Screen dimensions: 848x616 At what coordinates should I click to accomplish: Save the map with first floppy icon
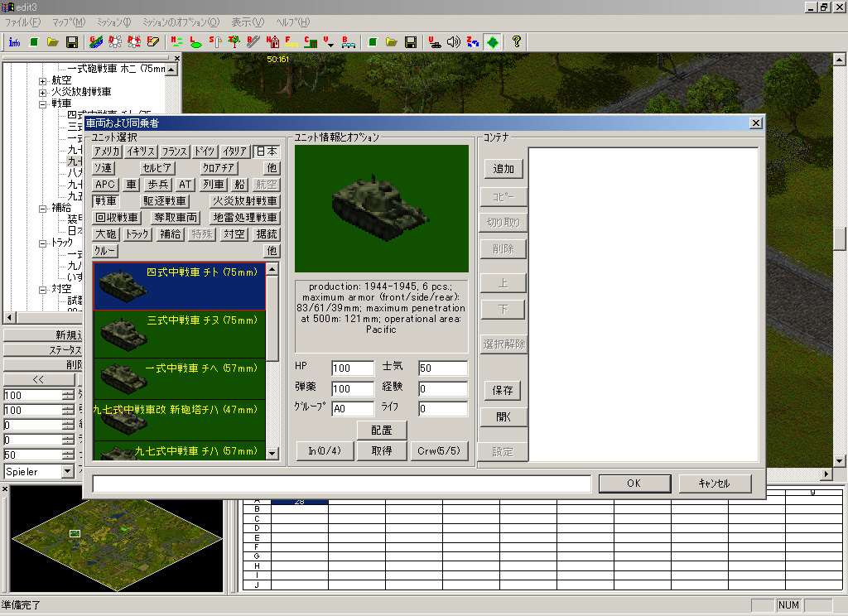click(x=71, y=42)
